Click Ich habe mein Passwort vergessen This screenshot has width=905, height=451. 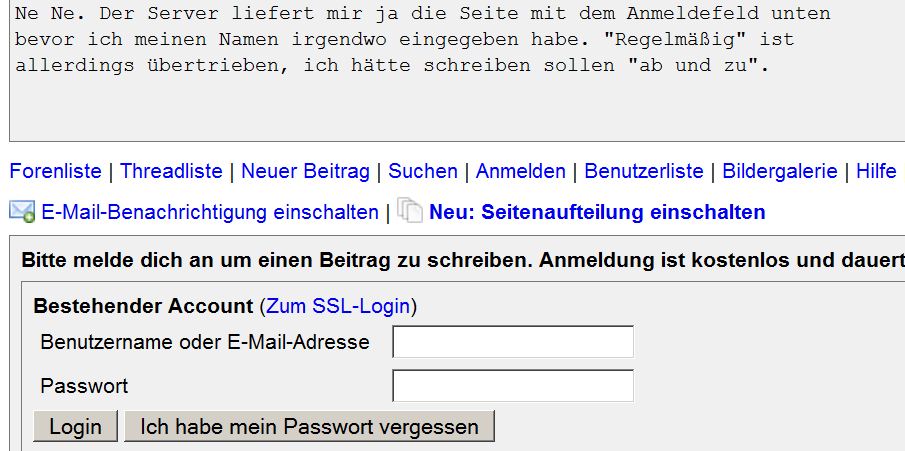pyautogui.click(x=309, y=427)
